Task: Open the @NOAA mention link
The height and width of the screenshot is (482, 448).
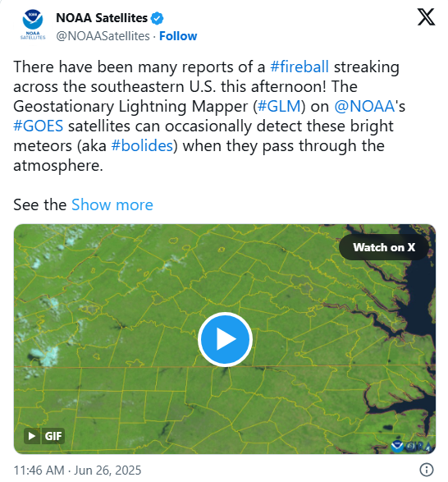Action: tap(364, 107)
